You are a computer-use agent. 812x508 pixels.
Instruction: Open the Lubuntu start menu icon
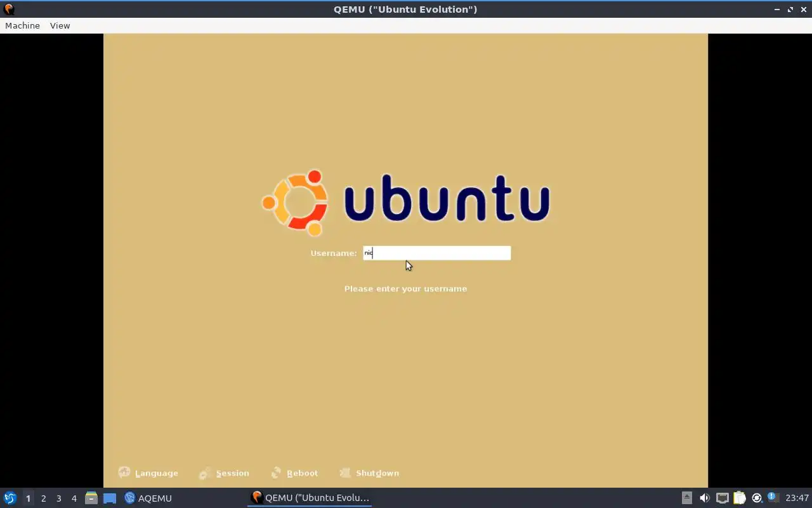coord(10,498)
